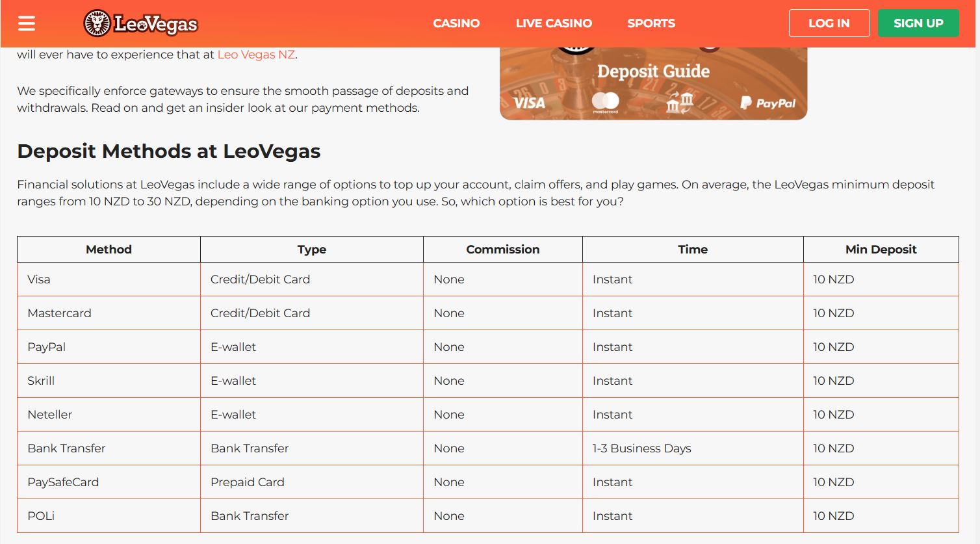Open the hamburger menu icon
Screen dimensions: 980x544
tap(27, 23)
